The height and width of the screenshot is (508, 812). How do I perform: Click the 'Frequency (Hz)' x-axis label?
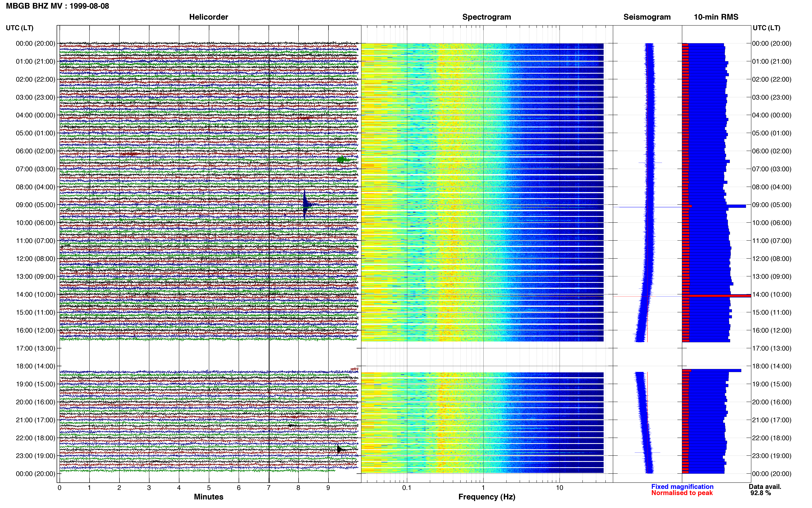coord(487,497)
